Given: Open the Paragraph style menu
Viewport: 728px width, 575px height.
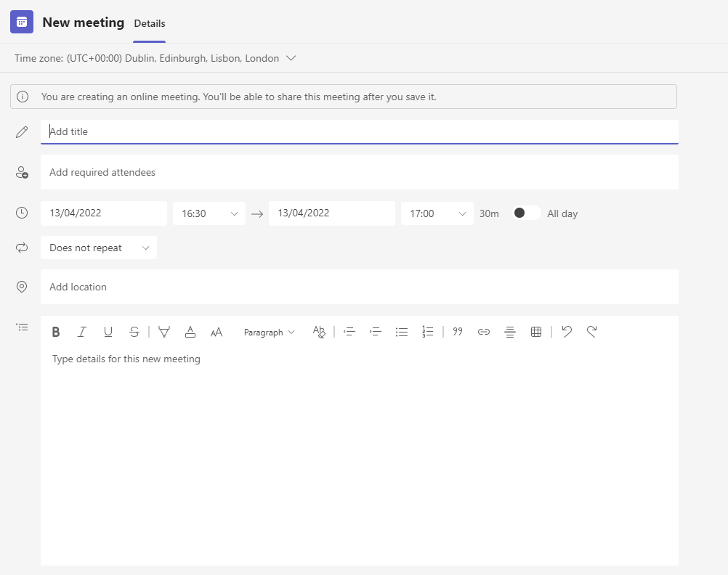Looking at the screenshot, I should (269, 332).
